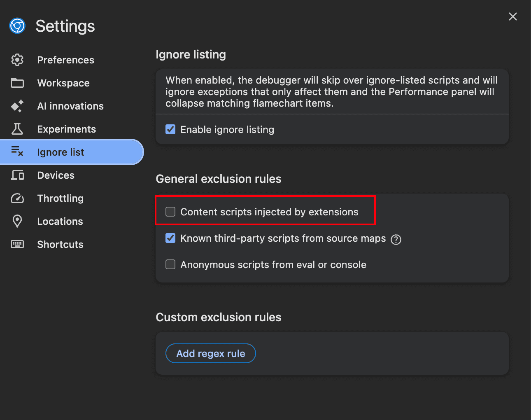Close the Settings dialog
This screenshot has height=420, width=531.
[512, 16]
